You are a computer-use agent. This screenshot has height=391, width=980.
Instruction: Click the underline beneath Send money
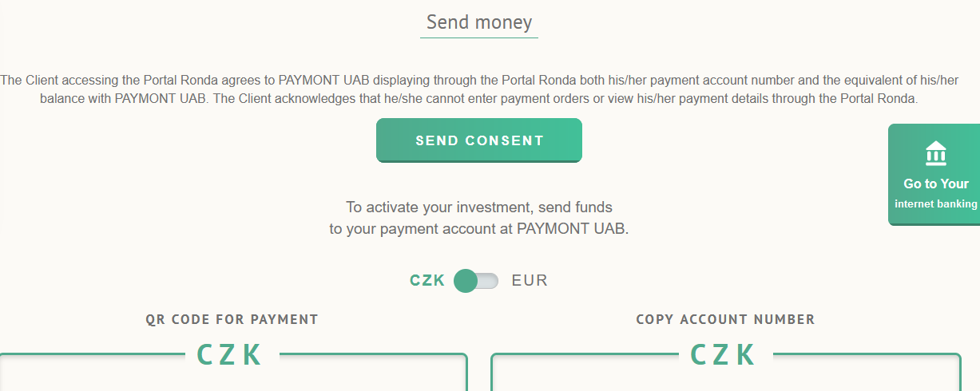[479, 38]
